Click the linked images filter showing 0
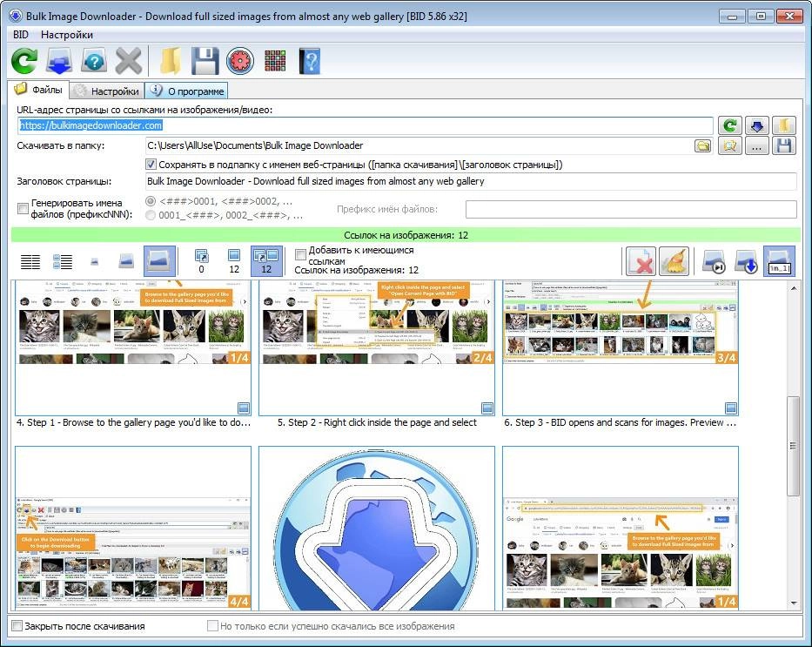Viewport: 812px width, 647px height. (x=201, y=261)
